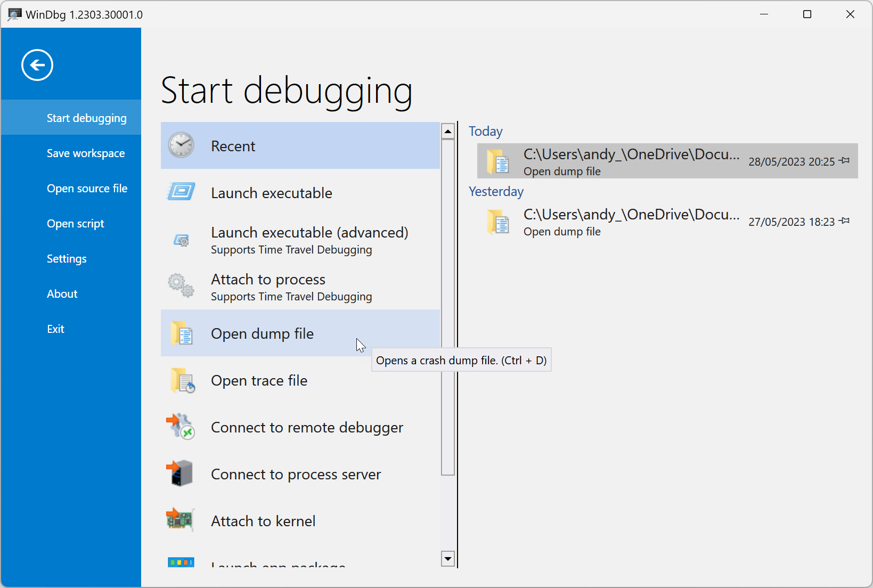The height and width of the screenshot is (588, 873).
Task: Click the 28/05/2023 20:25 timestamp
Action: tap(792, 162)
